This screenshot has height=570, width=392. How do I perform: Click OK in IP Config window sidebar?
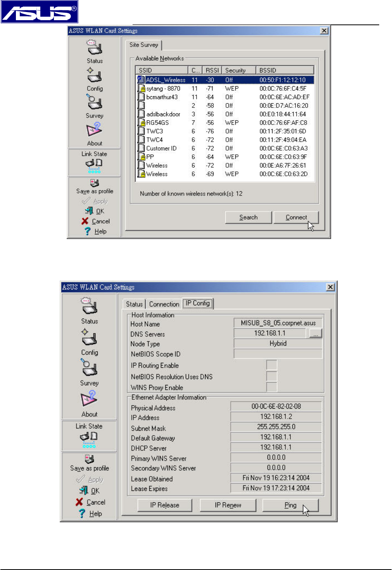click(90, 490)
